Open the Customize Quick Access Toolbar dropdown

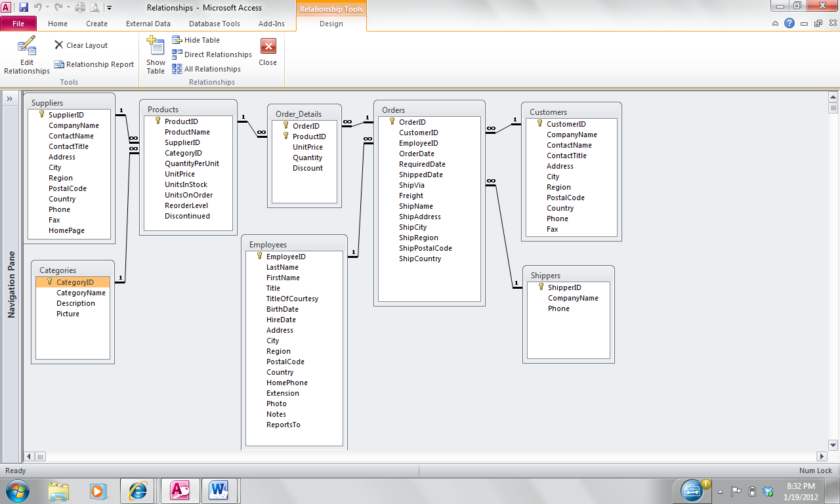click(108, 8)
